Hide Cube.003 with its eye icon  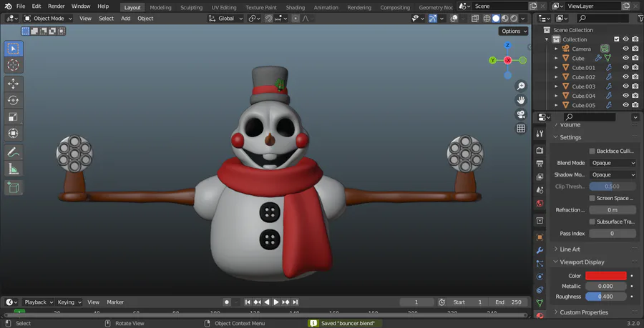[x=625, y=86]
